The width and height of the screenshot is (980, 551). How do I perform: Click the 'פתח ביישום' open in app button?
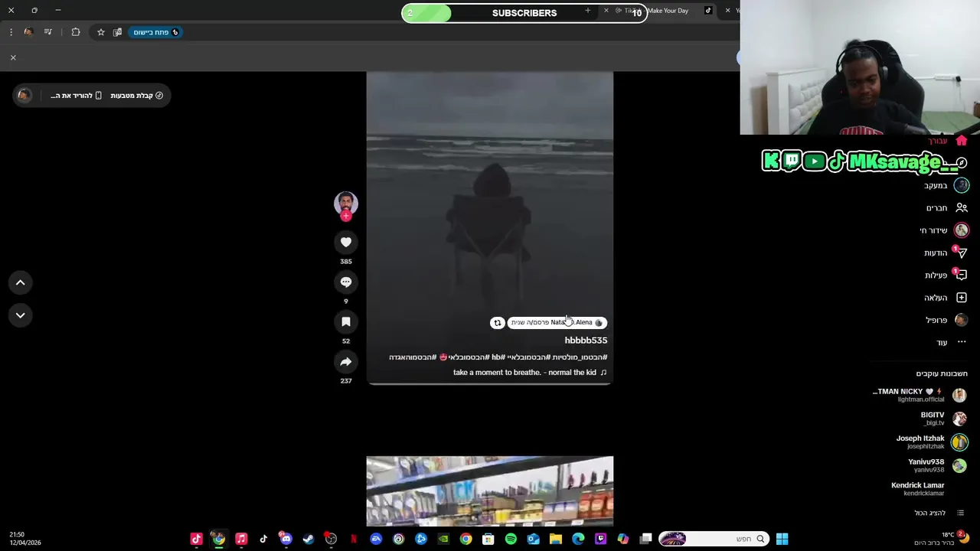[155, 32]
